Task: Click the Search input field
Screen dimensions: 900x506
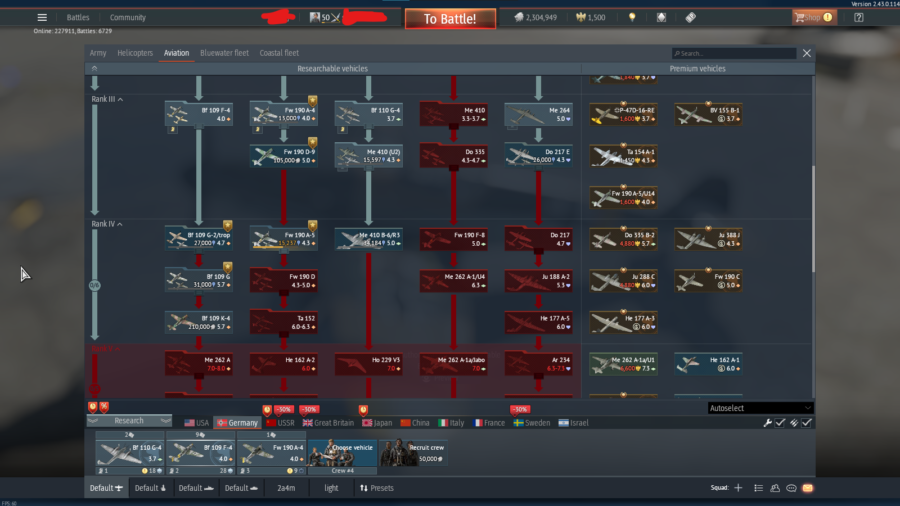Action: [735, 53]
